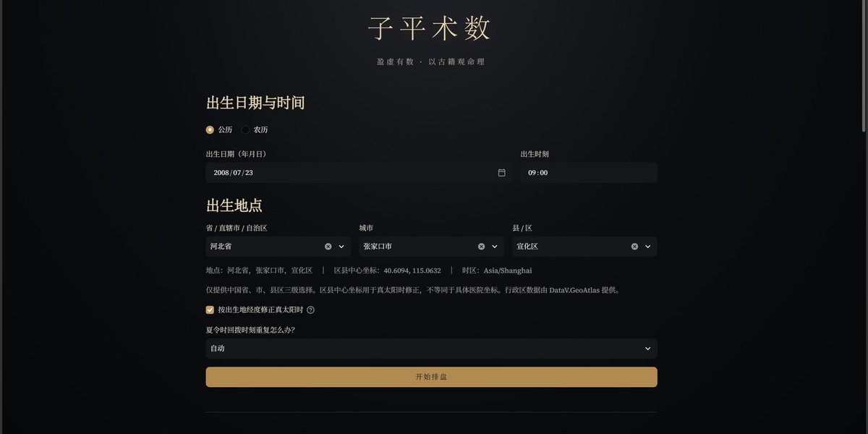Click the 盈虚有数 · 以古籍观命理 subtitle
Viewport: 868px width, 434px height.
pyautogui.click(x=431, y=62)
